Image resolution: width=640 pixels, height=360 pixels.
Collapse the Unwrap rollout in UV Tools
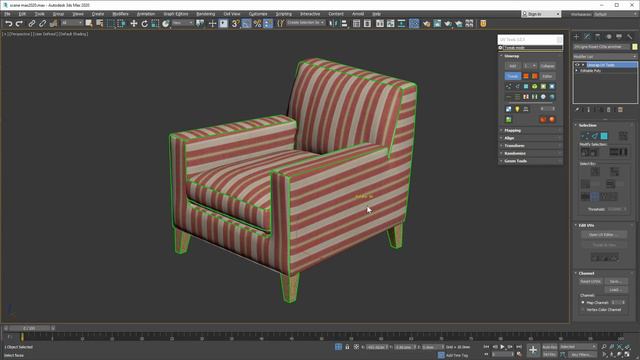pos(511,56)
